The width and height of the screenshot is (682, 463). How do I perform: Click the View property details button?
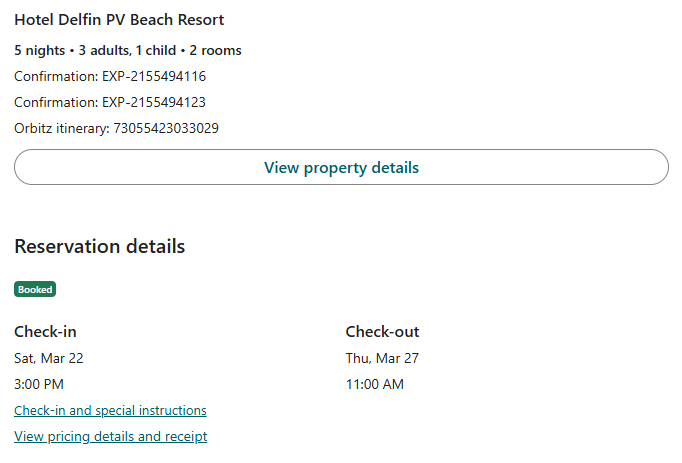pyautogui.click(x=341, y=168)
